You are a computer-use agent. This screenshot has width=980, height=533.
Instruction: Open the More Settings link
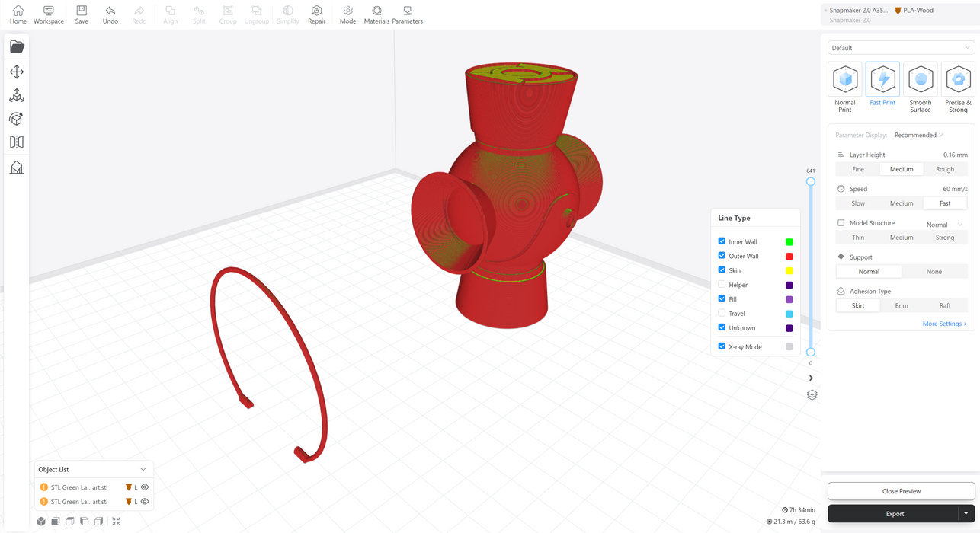tap(944, 324)
